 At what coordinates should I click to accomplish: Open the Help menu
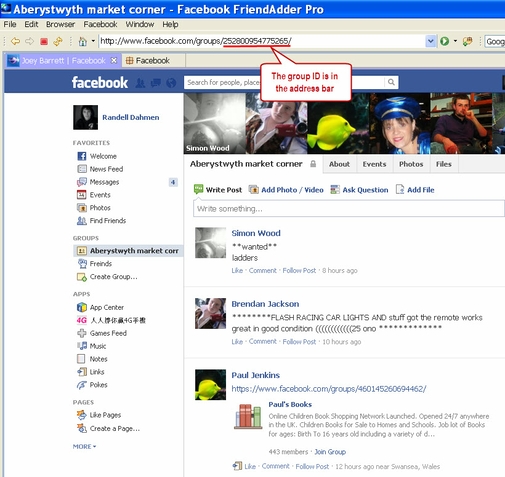point(170,24)
